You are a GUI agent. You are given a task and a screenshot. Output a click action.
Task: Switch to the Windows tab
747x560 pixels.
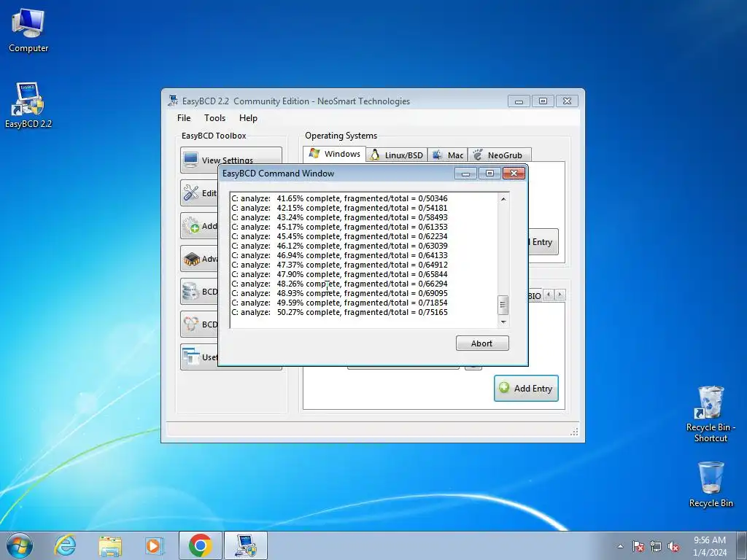click(334, 154)
